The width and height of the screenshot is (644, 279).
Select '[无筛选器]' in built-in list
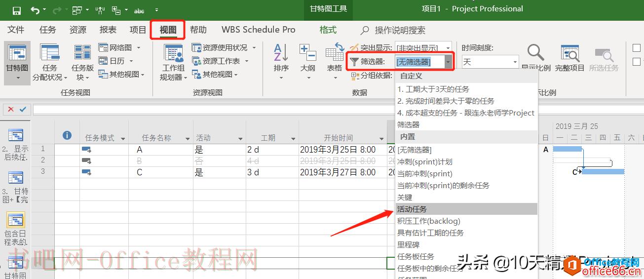click(x=466, y=150)
